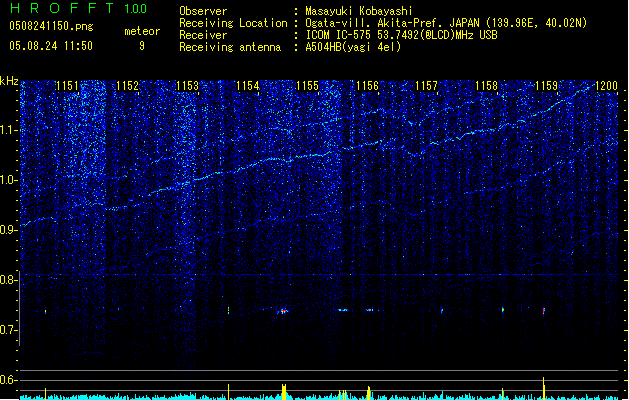Click the bright red-centered meteor echo
The width and height of the screenshot is (629, 400).
[x=283, y=311]
